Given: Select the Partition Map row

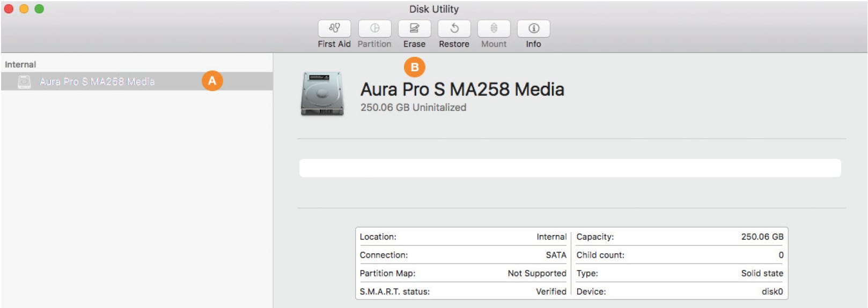Looking at the screenshot, I should (x=462, y=273).
